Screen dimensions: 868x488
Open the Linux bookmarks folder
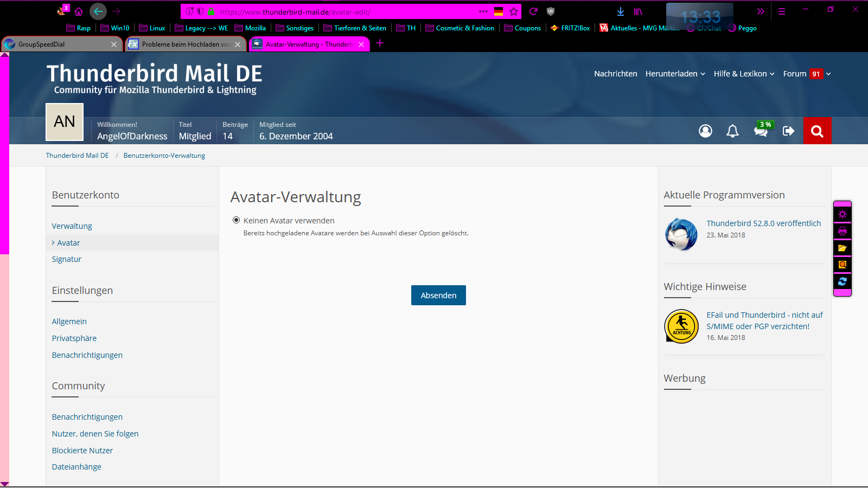coord(152,28)
